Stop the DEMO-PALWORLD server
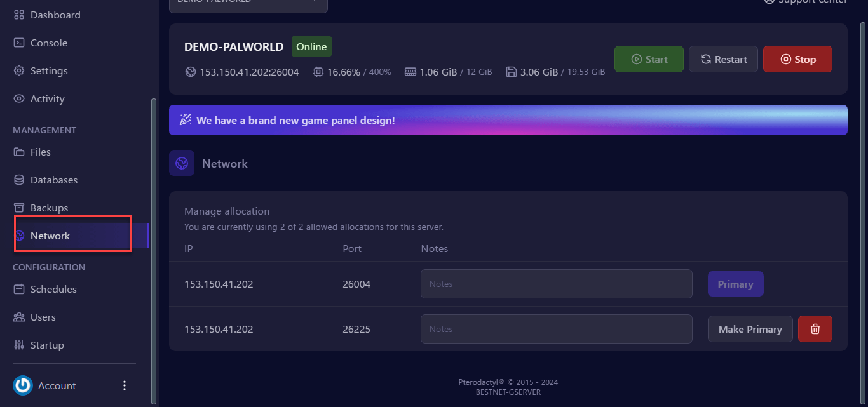 [x=797, y=59]
